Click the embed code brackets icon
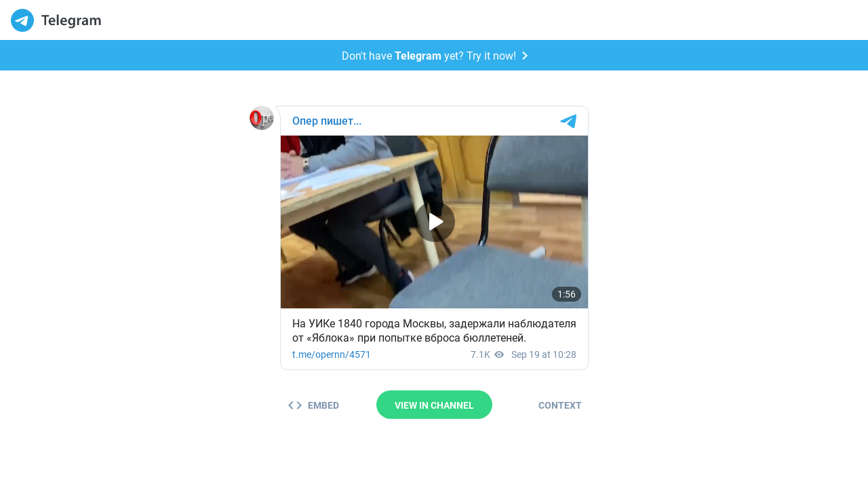 [x=295, y=405]
